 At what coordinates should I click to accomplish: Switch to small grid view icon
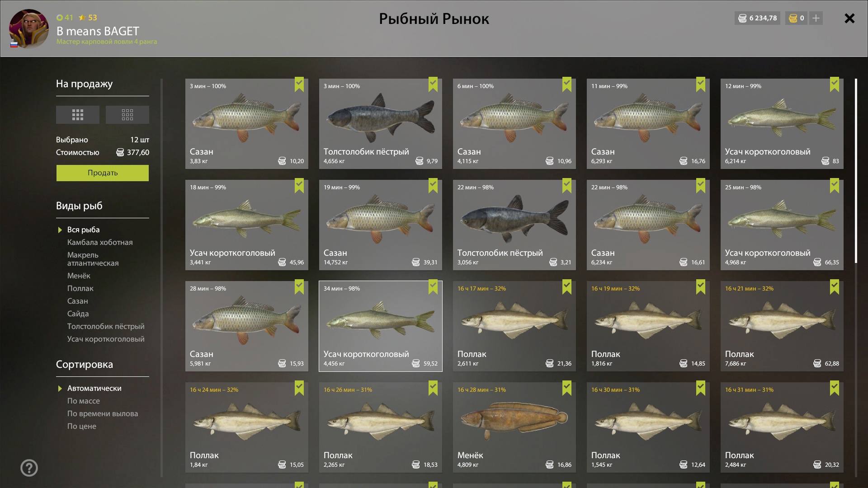(127, 115)
